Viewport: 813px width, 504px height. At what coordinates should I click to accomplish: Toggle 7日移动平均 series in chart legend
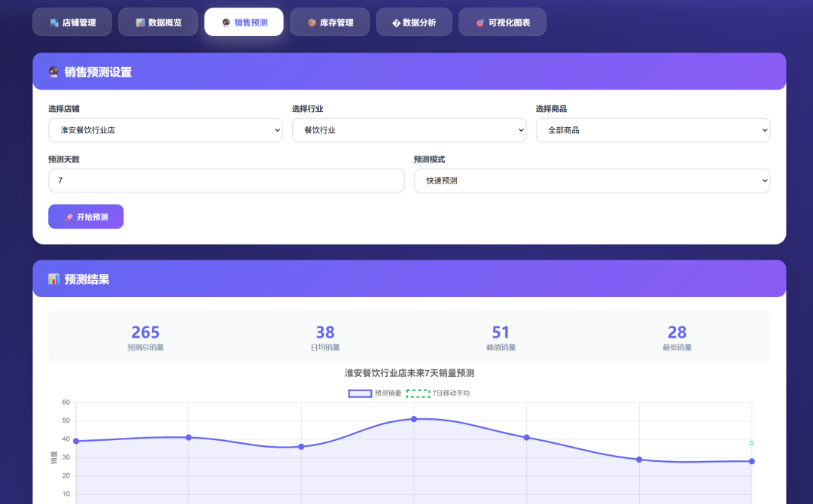click(438, 393)
